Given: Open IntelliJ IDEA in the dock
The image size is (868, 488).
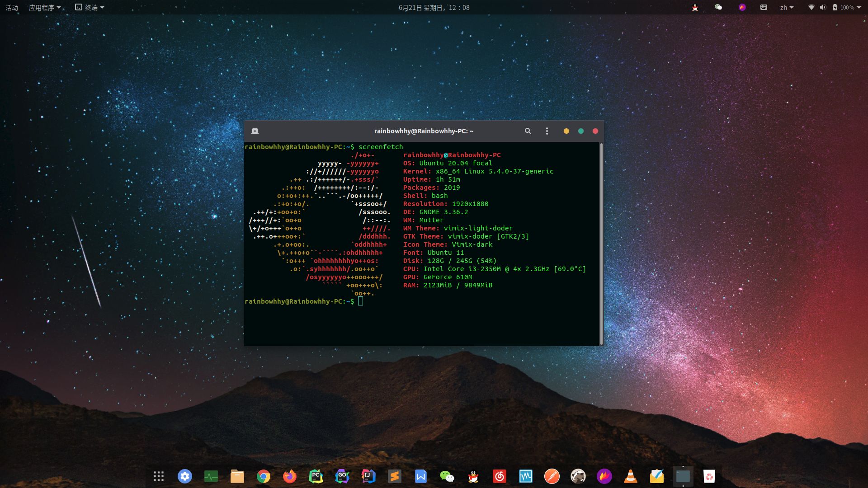Looking at the screenshot, I should coord(368,476).
